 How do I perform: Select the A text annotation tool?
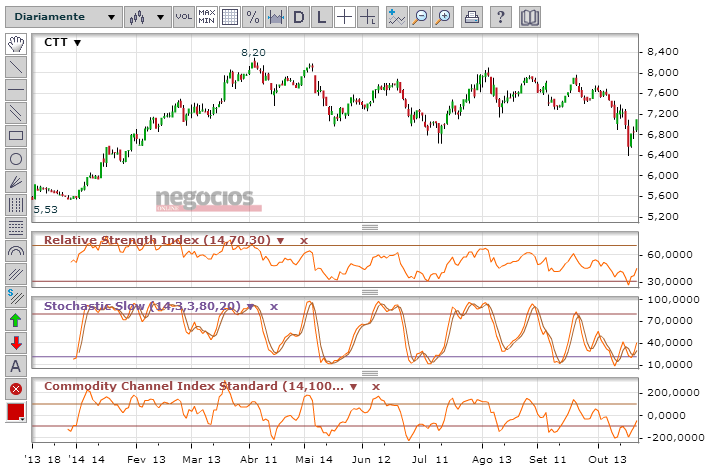tap(16, 366)
